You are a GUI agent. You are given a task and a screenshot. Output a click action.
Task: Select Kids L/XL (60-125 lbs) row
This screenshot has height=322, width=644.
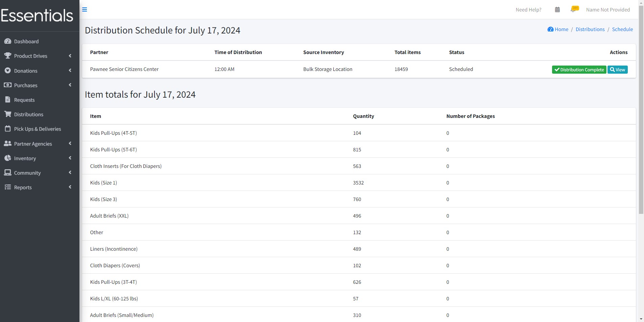(x=359, y=298)
